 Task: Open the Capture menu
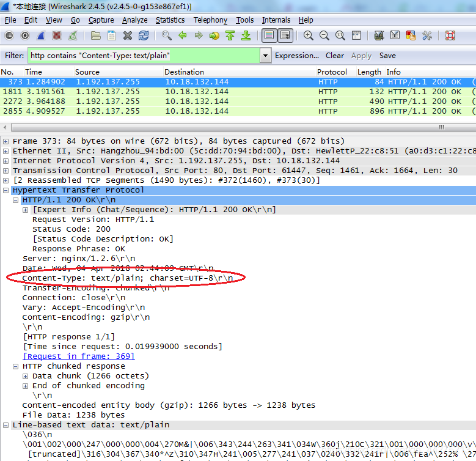pos(101,20)
